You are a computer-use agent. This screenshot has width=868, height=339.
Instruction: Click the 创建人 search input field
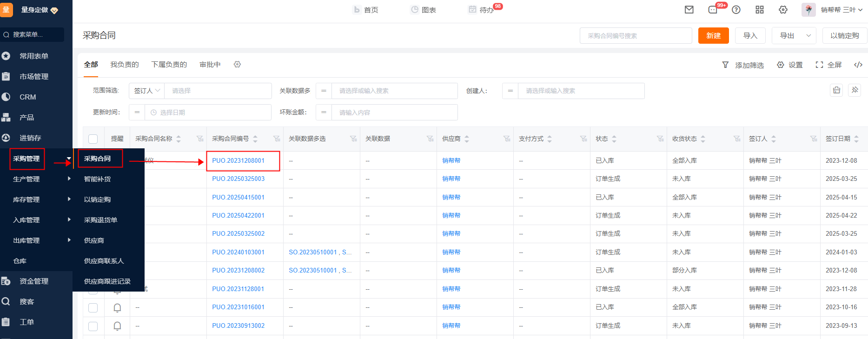[581, 91]
